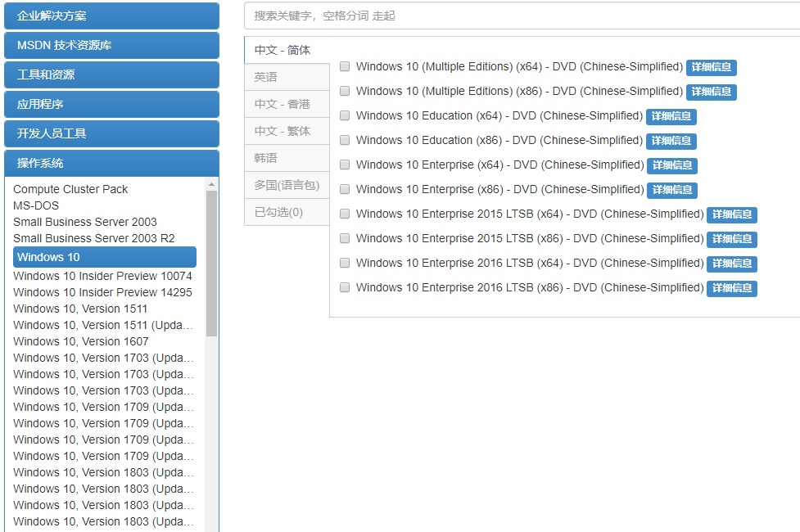Check Enterprise 2015 LTSB (x86) checkbox
800x532 pixels.
pos(345,238)
